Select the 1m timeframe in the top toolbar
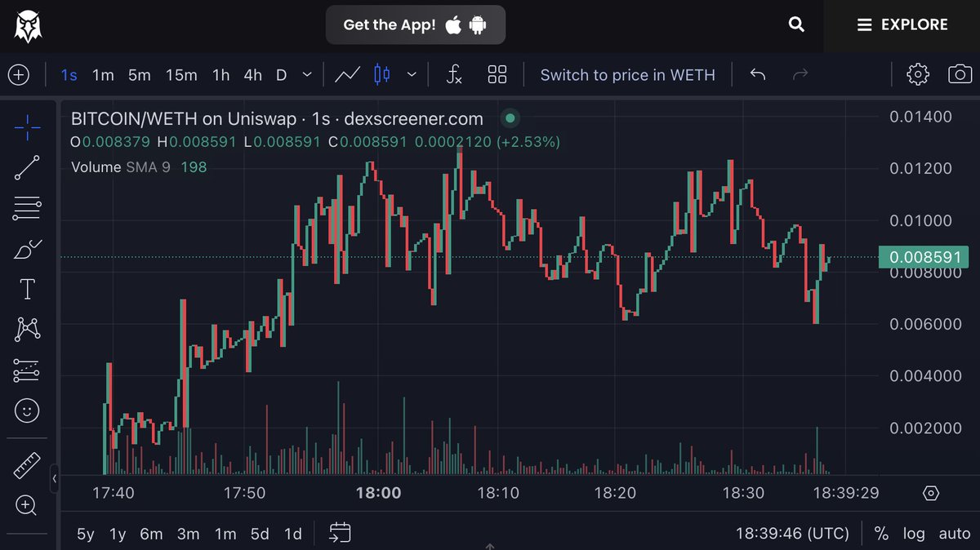Screen dimensions: 980x550 (103, 75)
